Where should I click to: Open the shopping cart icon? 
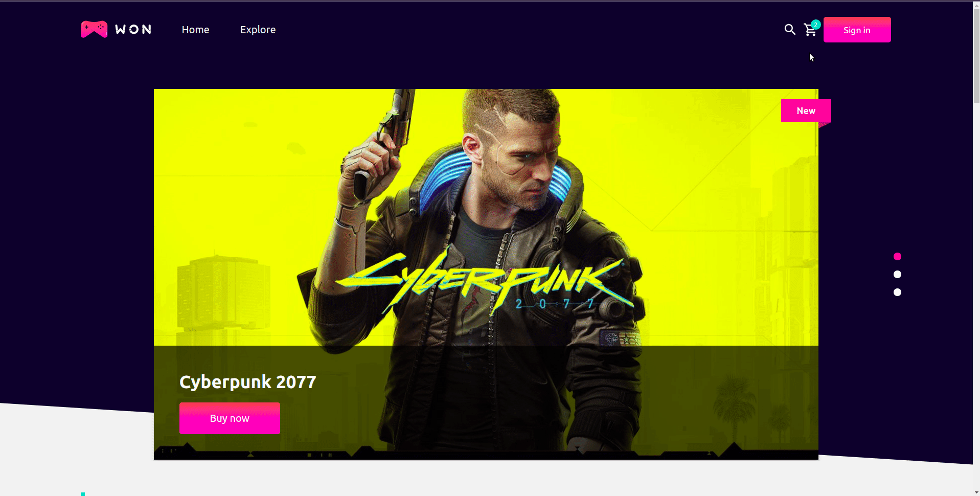(x=810, y=30)
